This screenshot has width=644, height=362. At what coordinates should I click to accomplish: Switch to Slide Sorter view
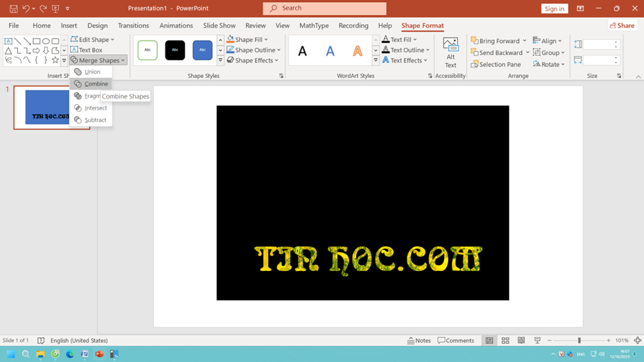[x=505, y=341]
